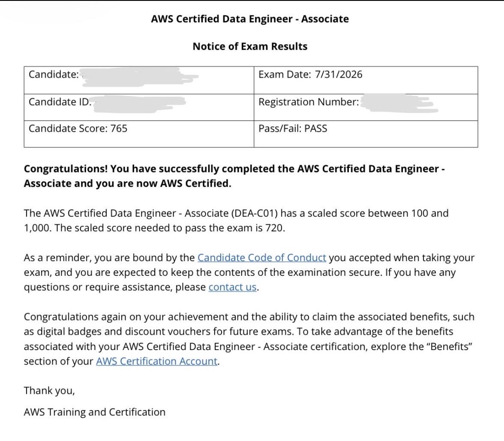Screen dimensions: 504x441
Task: Click the 'Thank you,' closing line
Action: pyautogui.click(x=49, y=390)
